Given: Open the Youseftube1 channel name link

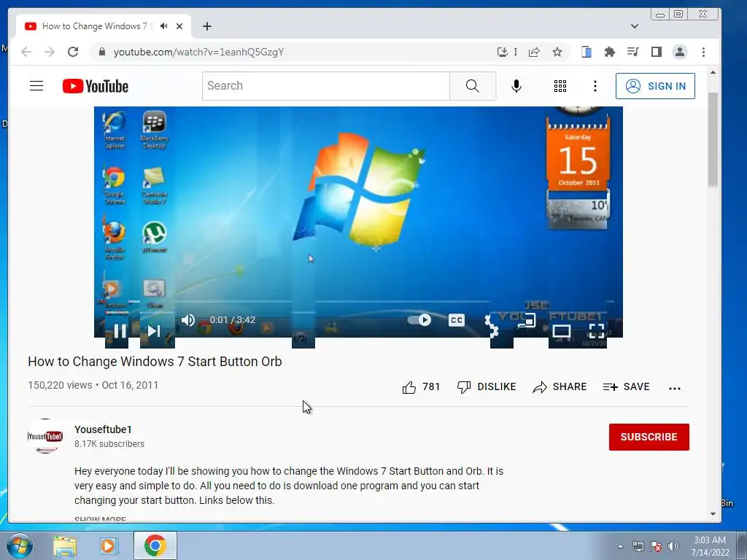Looking at the screenshot, I should [103, 429].
